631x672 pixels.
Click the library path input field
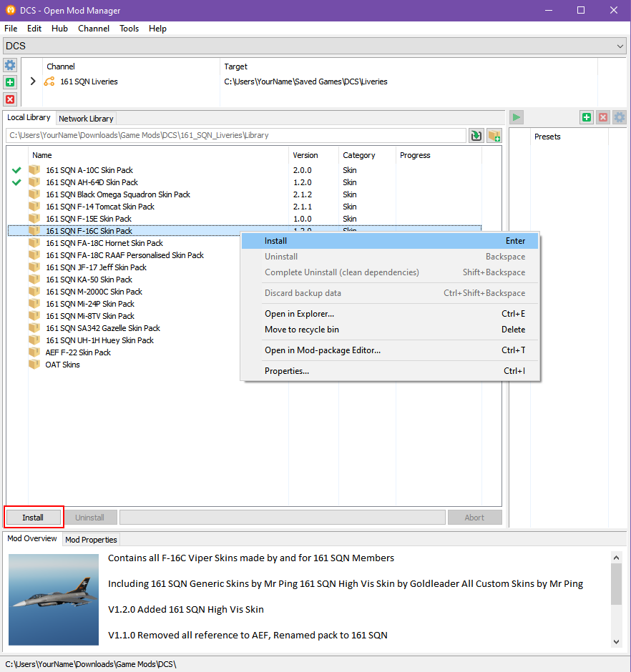(236, 135)
